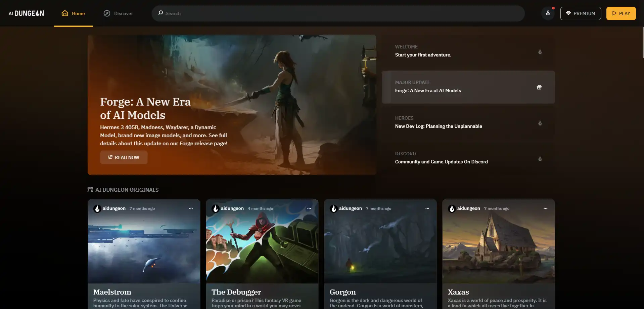Click the Home house icon
Screen dimensions: 644x309
coord(65,13)
